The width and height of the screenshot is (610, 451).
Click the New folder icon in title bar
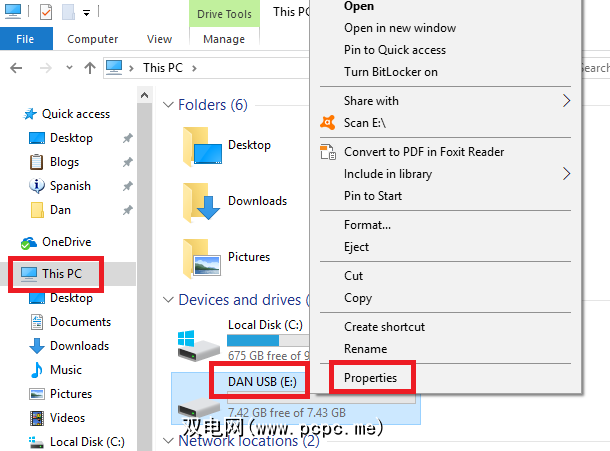(x=68, y=12)
